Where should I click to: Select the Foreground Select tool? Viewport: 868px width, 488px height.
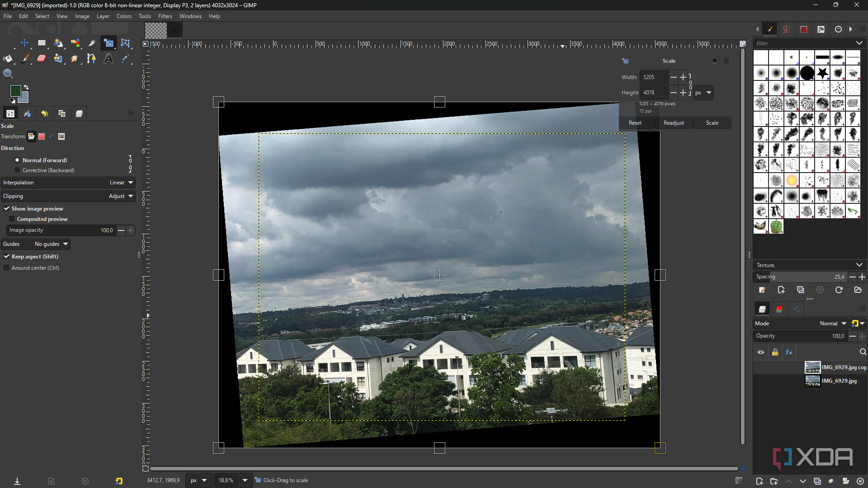58,43
